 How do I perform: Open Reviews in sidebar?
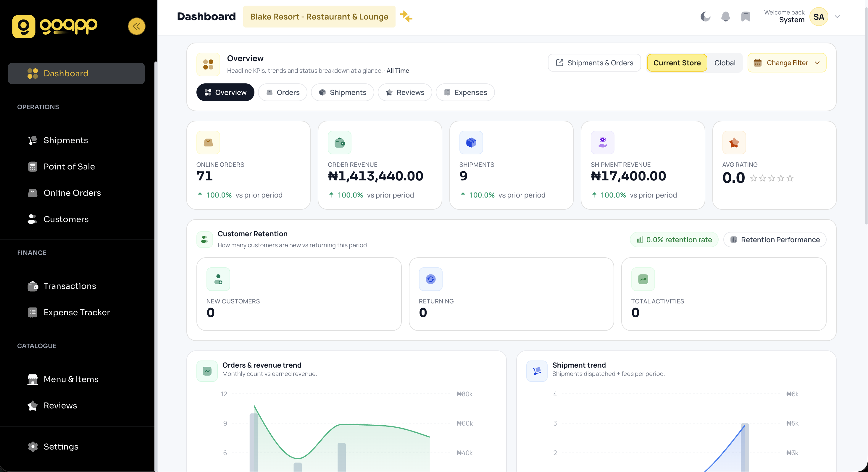tap(76, 405)
